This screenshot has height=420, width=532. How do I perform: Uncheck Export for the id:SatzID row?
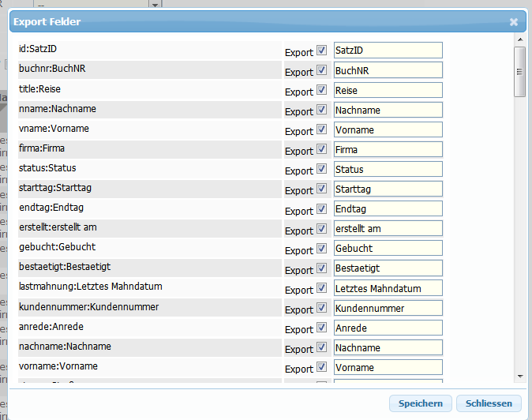(x=322, y=51)
